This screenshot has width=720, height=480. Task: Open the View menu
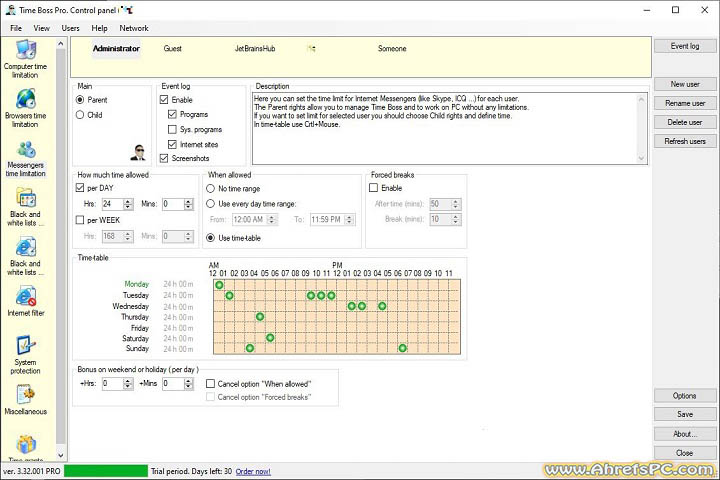[41, 28]
